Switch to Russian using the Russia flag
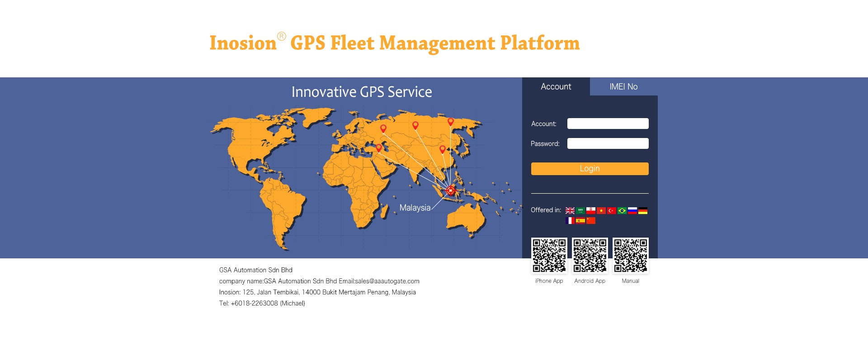The width and height of the screenshot is (868, 362). tap(632, 211)
